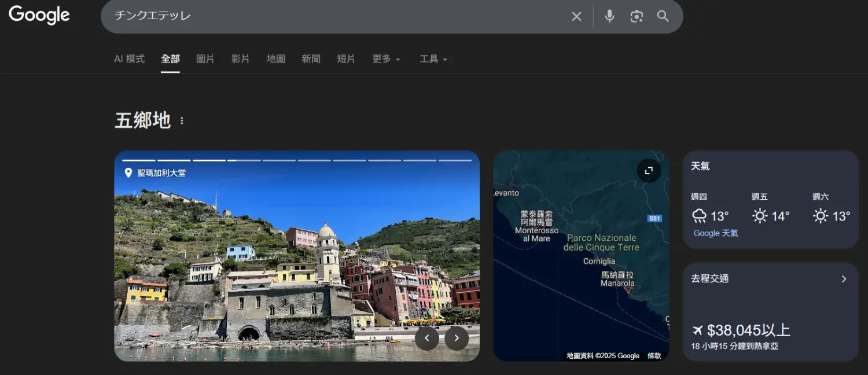Show the previous photo in carousel
The width and height of the screenshot is (868, 375).
427,339
